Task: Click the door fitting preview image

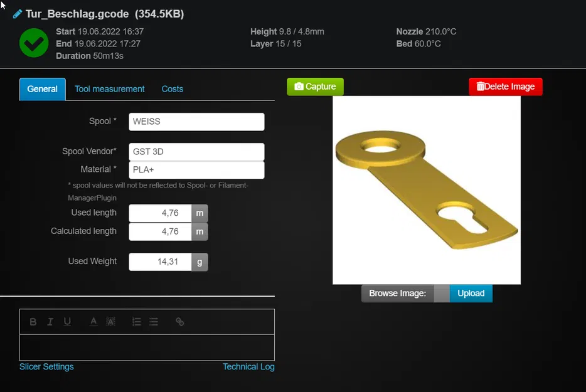Action: pyautogui.click(x=427, y=190)
